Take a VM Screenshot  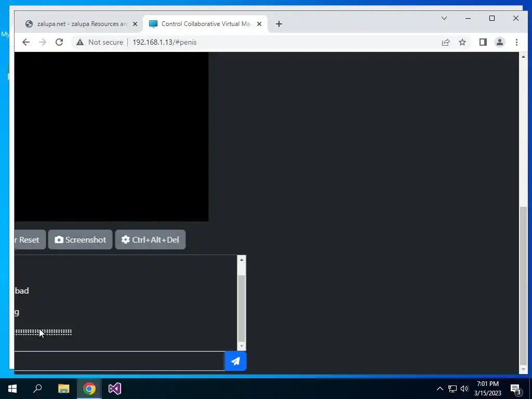tap(80, 240)
